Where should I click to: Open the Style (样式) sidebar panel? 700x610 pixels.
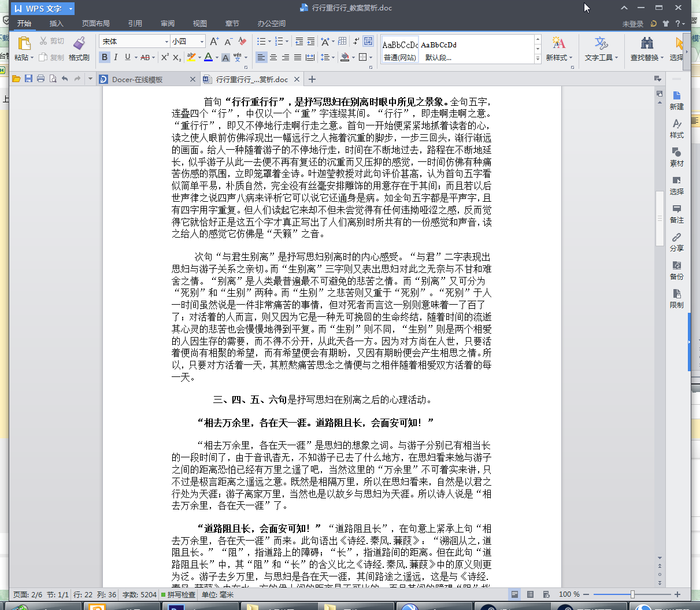point(677,128)
